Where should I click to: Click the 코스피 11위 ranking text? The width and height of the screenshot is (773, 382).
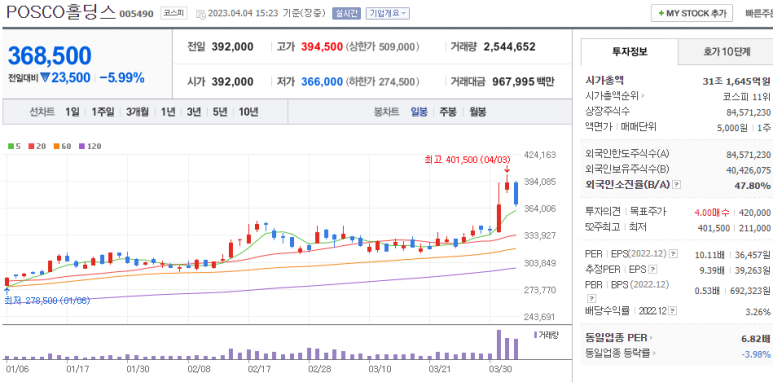click(747, 97)
